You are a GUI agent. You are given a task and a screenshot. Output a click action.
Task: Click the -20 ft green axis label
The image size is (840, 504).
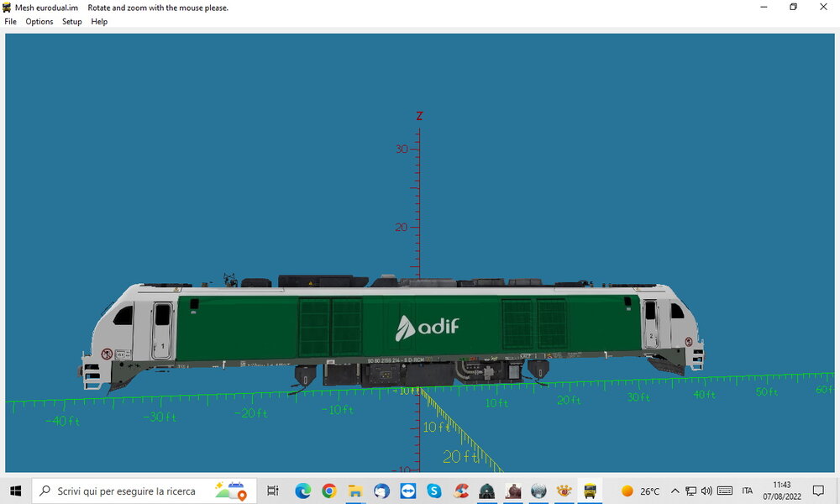251,413
